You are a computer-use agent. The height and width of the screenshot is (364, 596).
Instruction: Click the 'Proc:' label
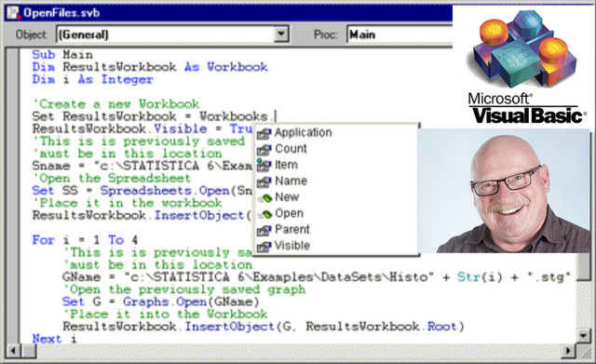point(325,35)
